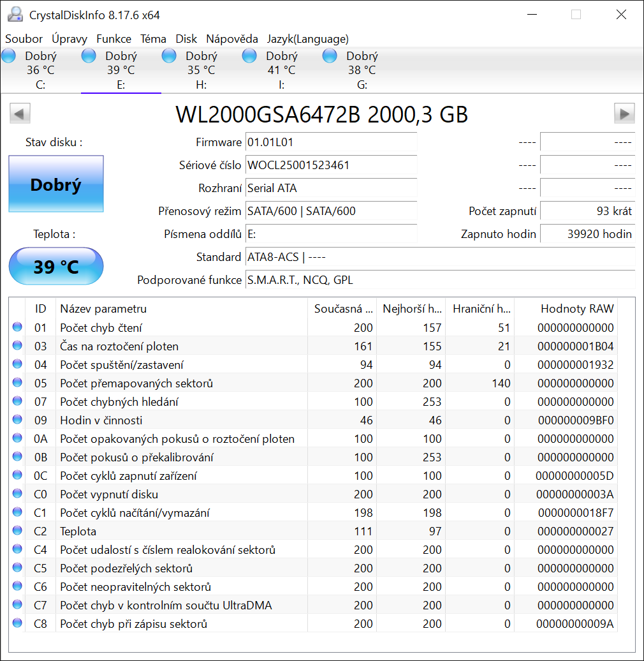Screen dimensions: 644x661
Task: Click the Hodnoty RAW column header
Action: [576, 309]
